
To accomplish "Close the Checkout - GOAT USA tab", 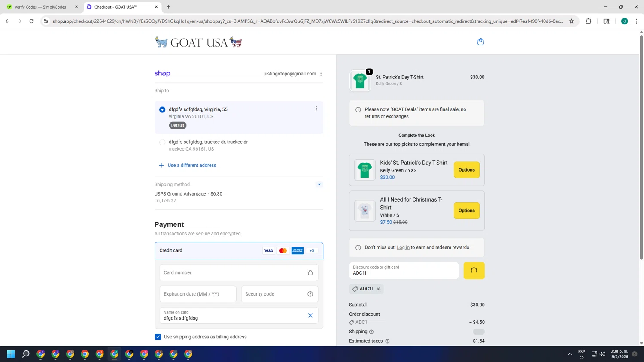I will tap(156, 7).
